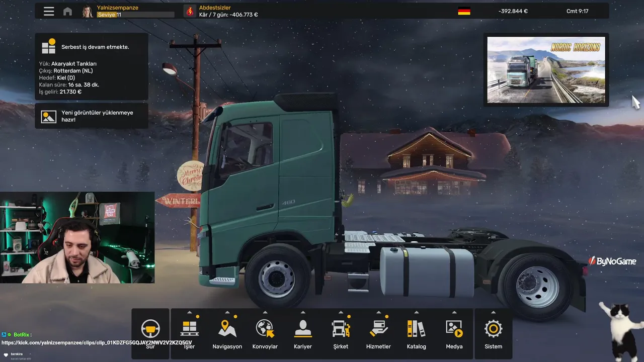Click the Yalnizsempanze player name
The height and width of the screenshot is (362, 644).
point(118,8)
